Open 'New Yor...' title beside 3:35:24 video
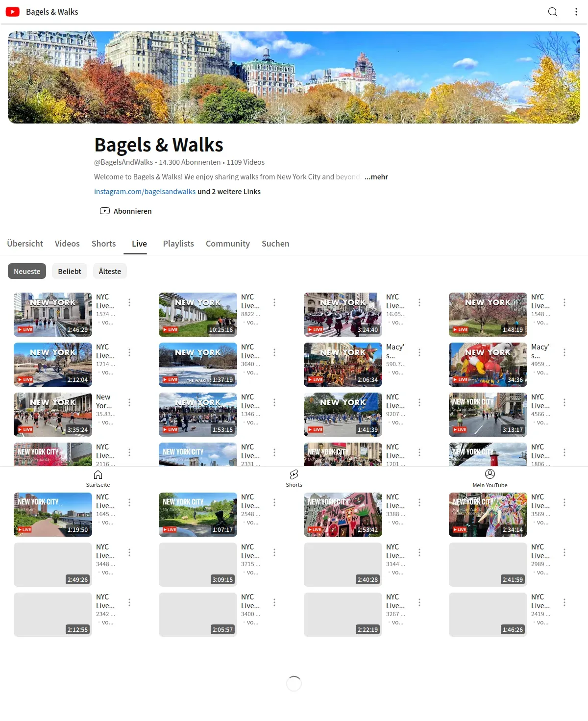The height and width of the screenshot is (721, 588). tap(104, 401)
